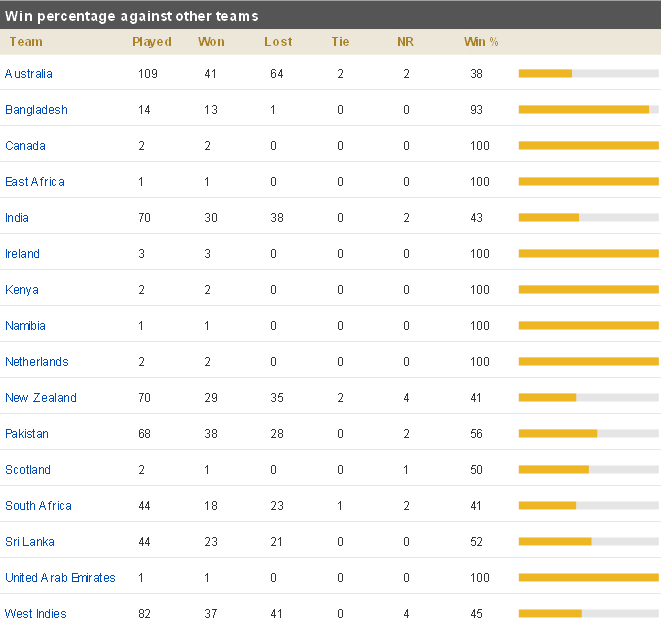Click Sri Lanka's win percentage bar

click(588, 542)
